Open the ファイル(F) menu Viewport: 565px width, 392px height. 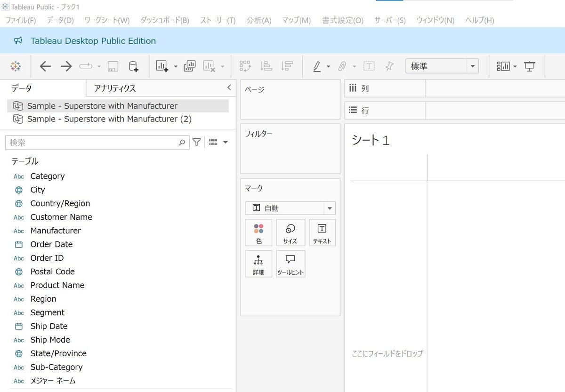tap(20, 20)
